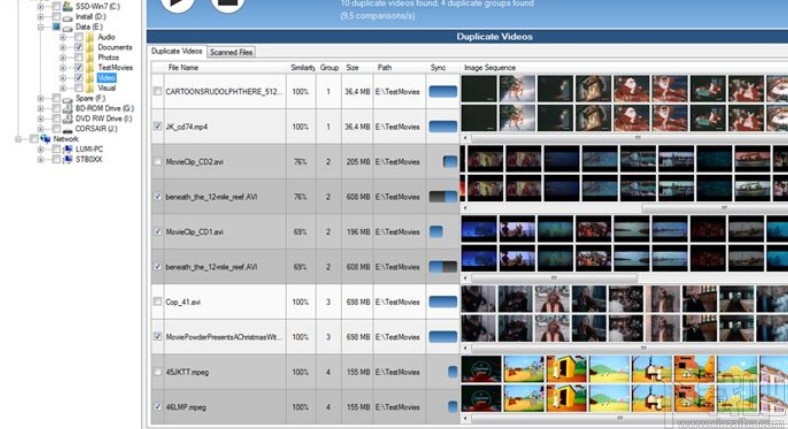Screen dimensions: 788x429
Task: Tick the Audio folder checkbox
Action: coord(79,37)
